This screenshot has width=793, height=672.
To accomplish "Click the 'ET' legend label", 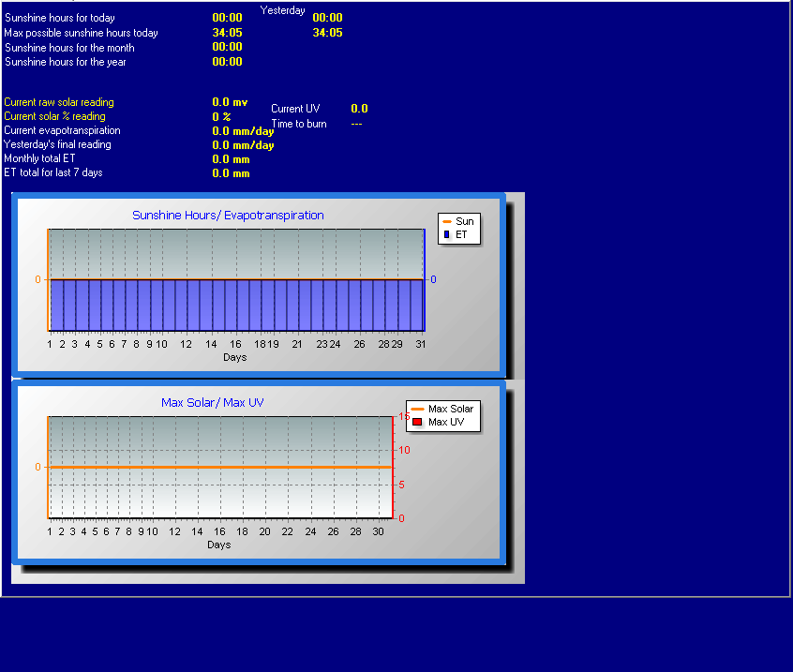I will (461, 234).
